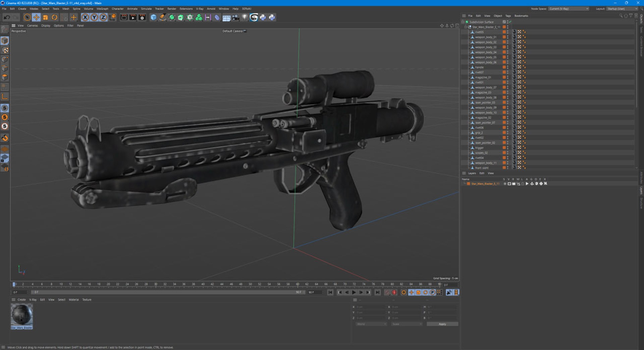The height and width of the screenshot is (350, 644).
Task: Open the Object Manager Tags menu
Action: [508, 16]
